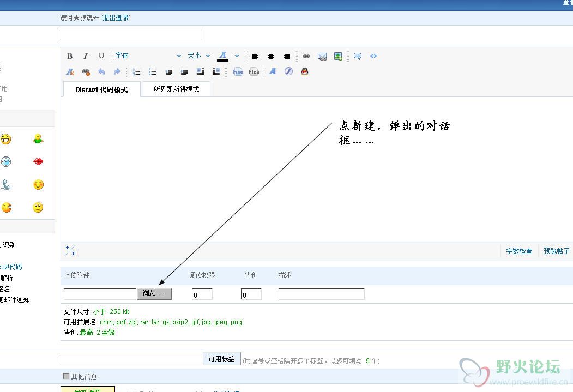Click inside the message editor text area
The height and width of the screenshot is (392, 573).
pyautogui.click(x=317, y=169)
